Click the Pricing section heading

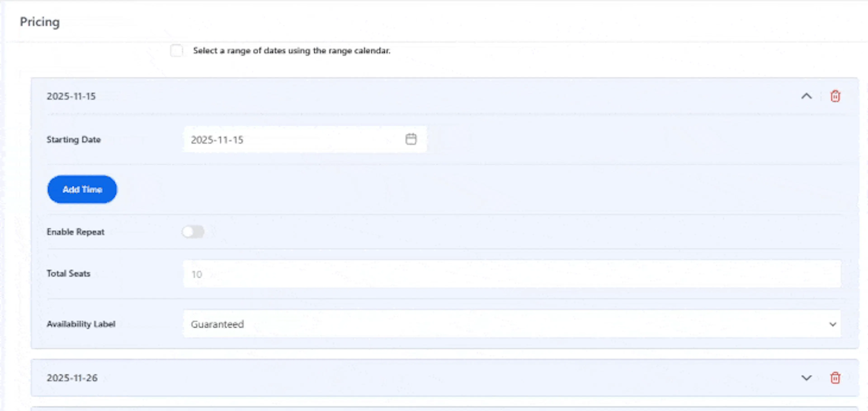(x=40, y=22)
